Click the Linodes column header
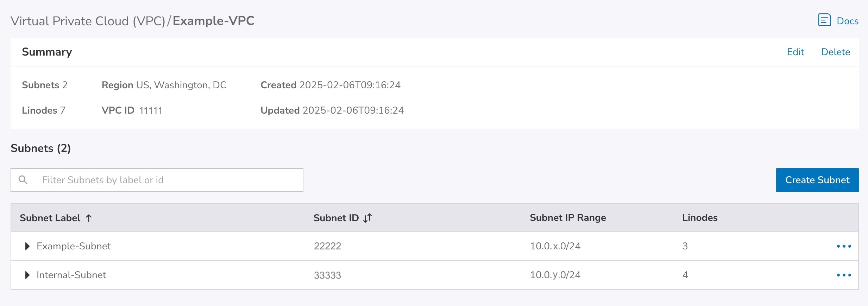The image size is (868, 306). pos(700,218)
